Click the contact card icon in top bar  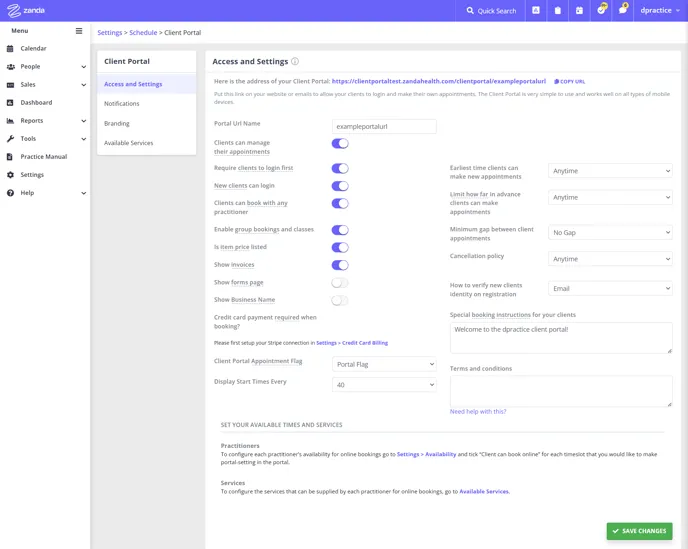[x=536, y=11]
